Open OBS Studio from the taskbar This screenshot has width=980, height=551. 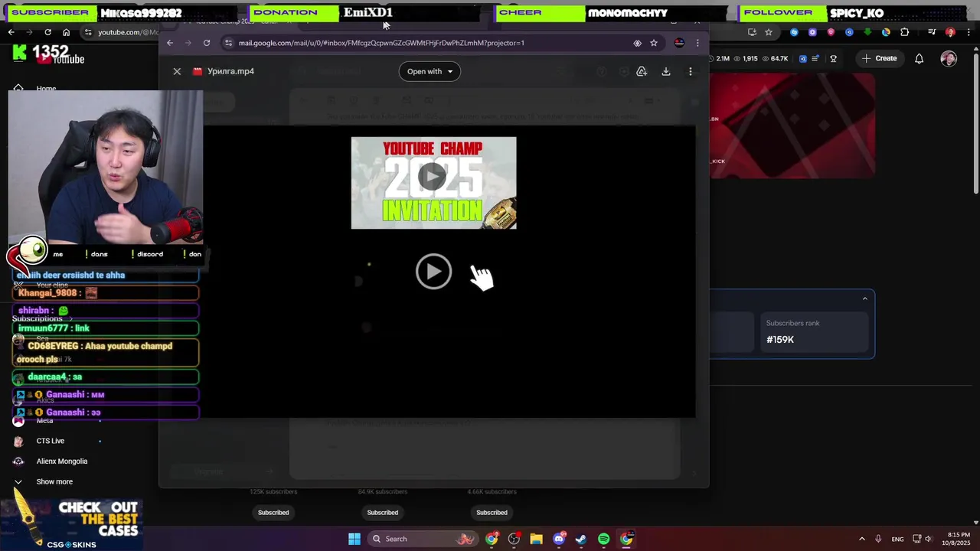point(514,539)
